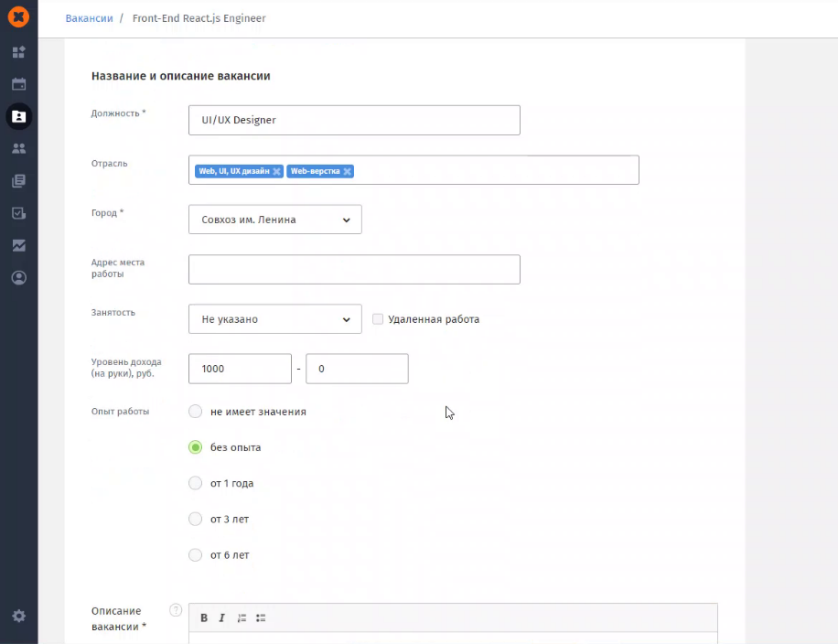Screen dimensions: 838x644
Task: Open settings gear icon in sidebar
Action: click(18, 616)
